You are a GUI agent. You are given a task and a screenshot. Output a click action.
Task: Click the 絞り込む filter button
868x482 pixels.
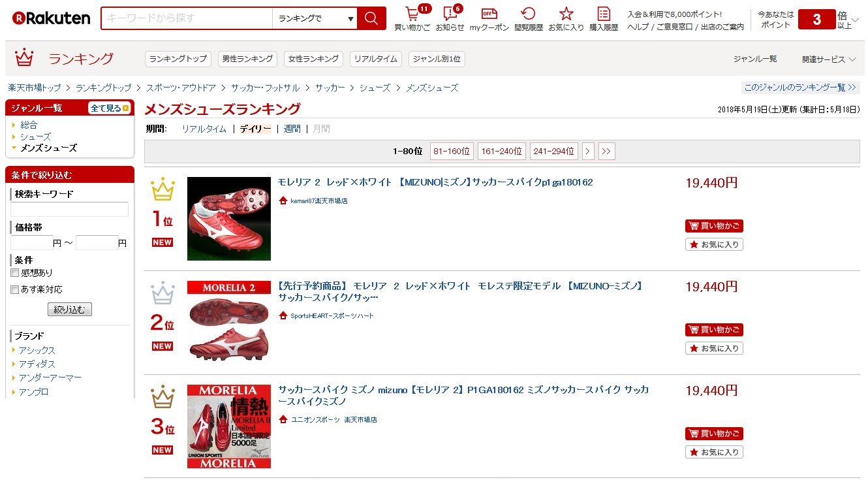click(70, 309)
